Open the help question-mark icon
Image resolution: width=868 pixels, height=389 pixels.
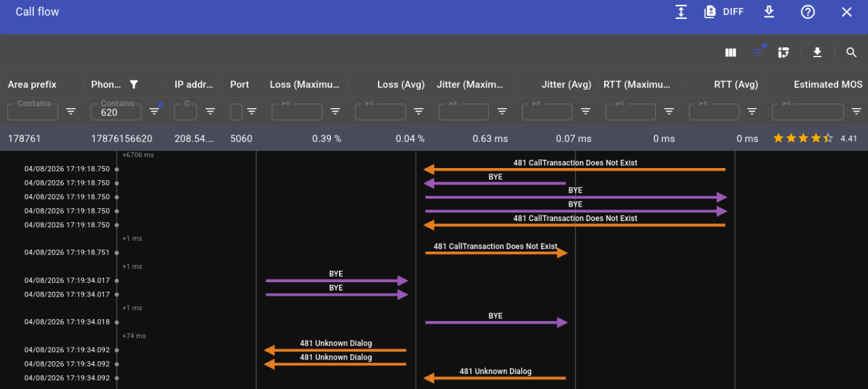tap(808, 12)
